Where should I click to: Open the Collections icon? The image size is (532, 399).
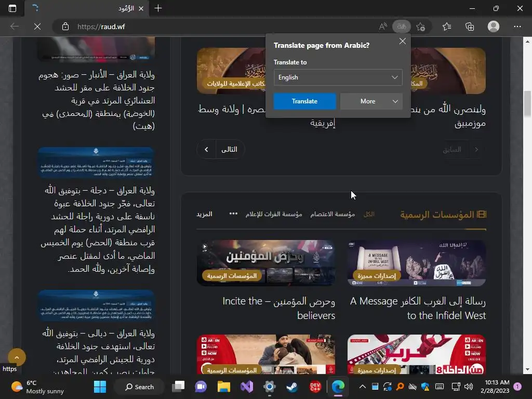point(470,26)
